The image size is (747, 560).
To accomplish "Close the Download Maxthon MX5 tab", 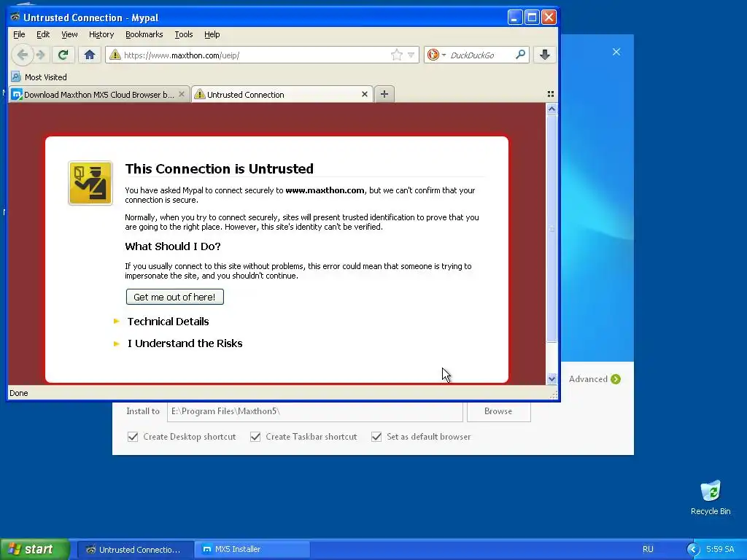I will pos(182,94).
